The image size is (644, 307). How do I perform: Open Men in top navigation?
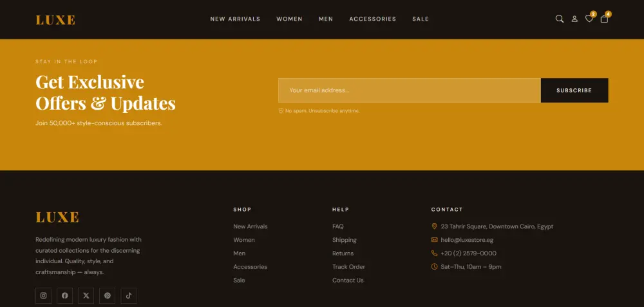point(326,19)
